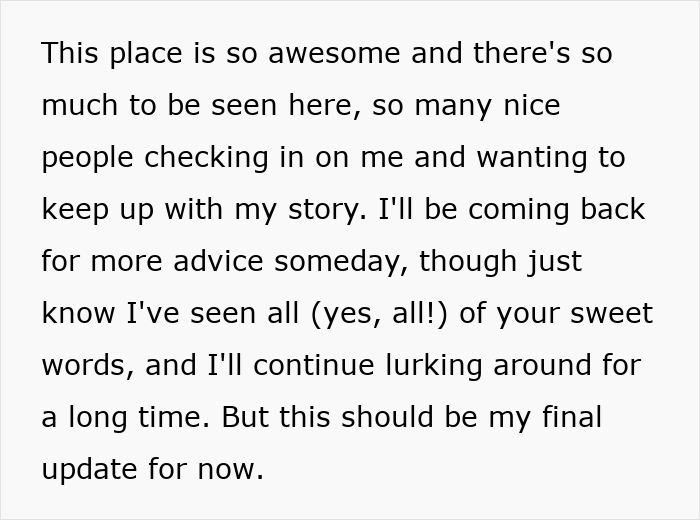Click the word "advice"
Image resolution: width=700 pixels, height=520 pixels.
[217, 262]
